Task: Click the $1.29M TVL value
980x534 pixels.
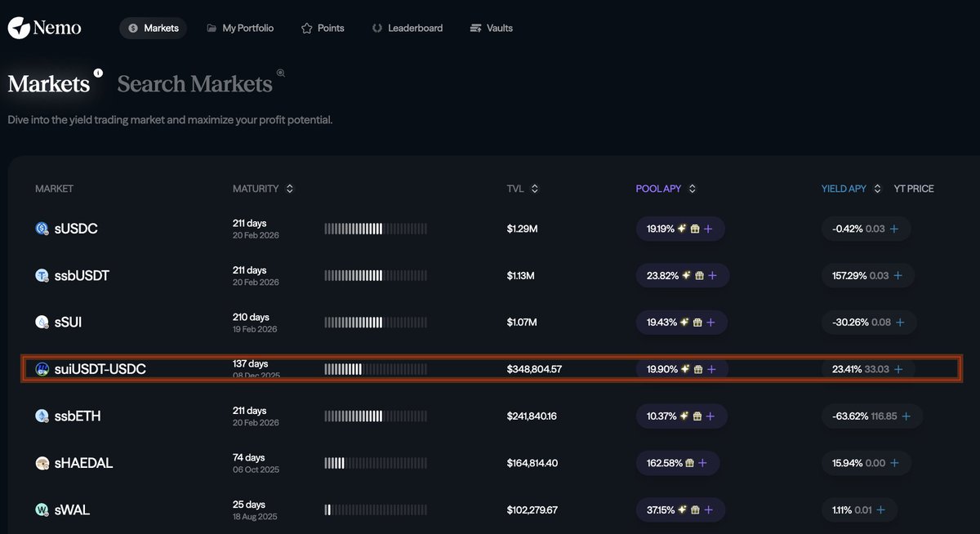Action: [x=522, y=229]
